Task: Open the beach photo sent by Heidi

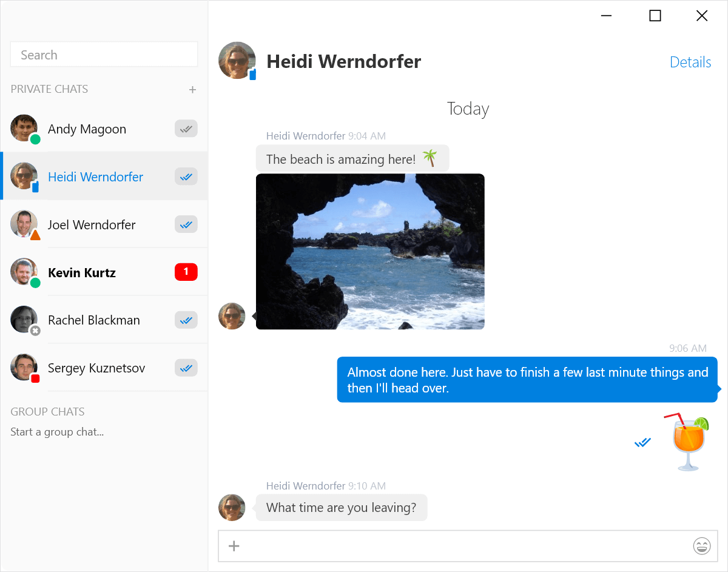Action: (x=370, y=252)
